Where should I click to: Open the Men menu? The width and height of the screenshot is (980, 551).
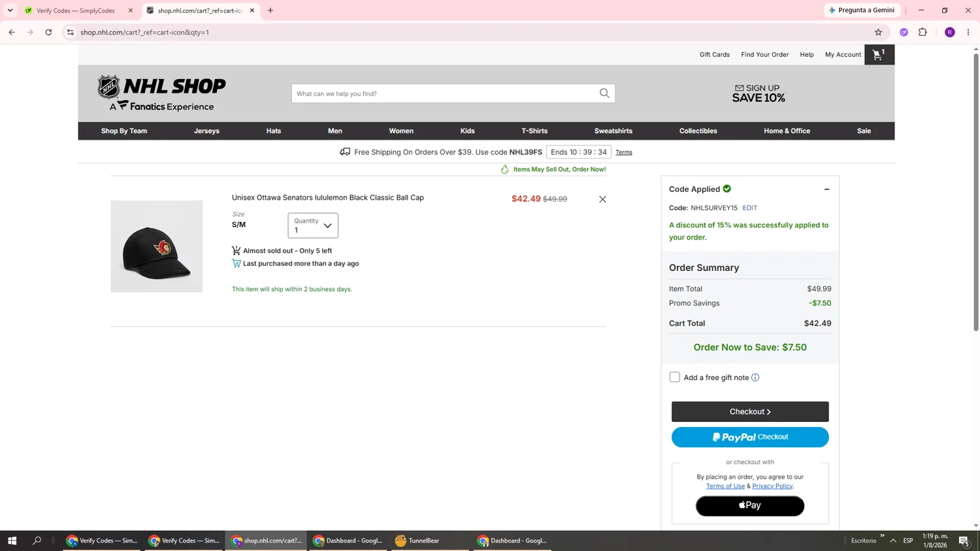click(335, 131)
